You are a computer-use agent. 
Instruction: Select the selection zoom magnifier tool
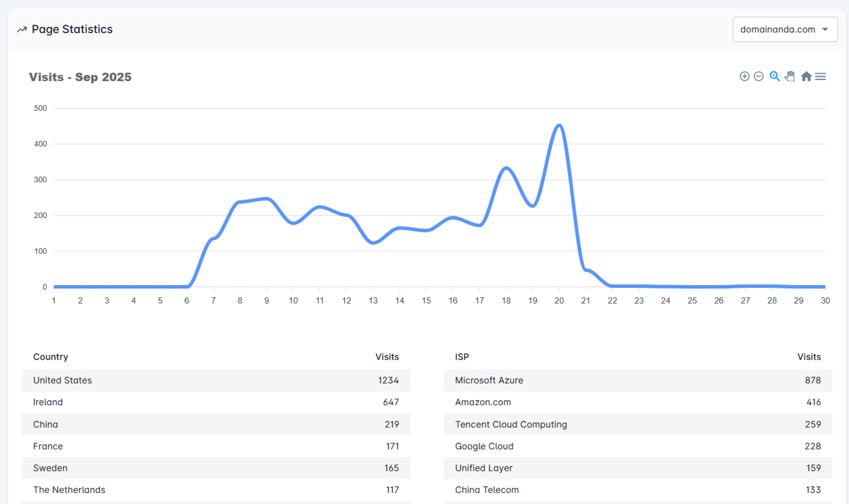pyautogui.click(x=775, y=77)
